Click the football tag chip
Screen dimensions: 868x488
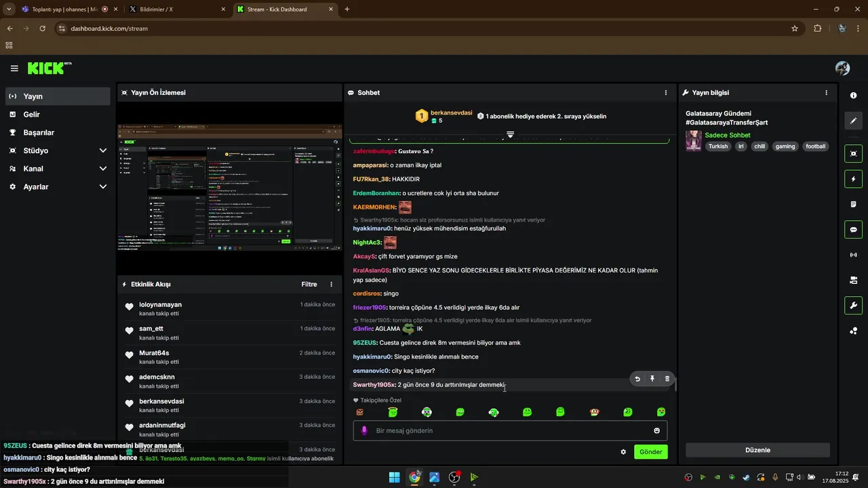click(x=816, y=146)
